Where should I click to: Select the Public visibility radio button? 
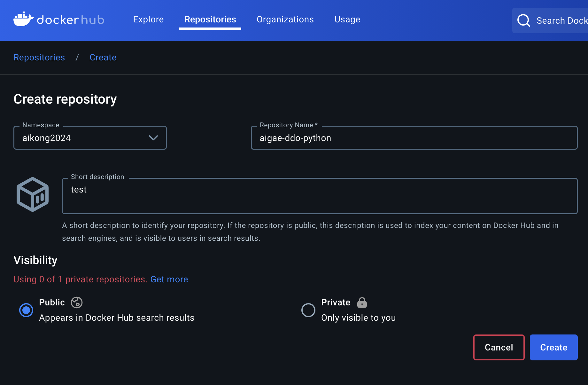coord(26,310)
